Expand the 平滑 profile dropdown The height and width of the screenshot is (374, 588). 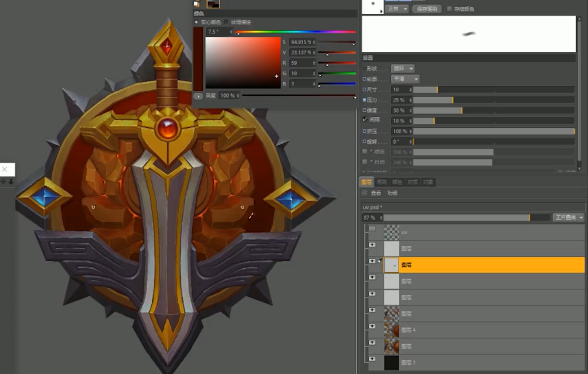(x=405, y=79)
